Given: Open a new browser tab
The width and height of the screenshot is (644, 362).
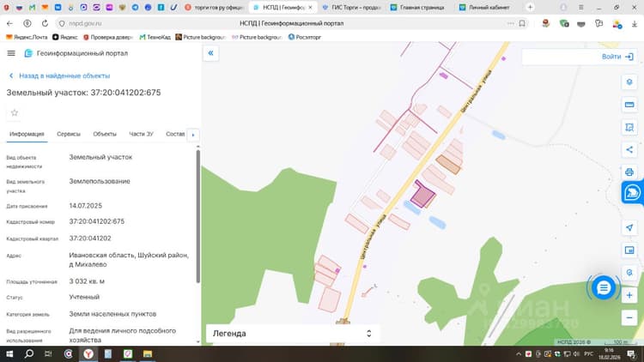Looking at the screenshot, I should [x=530, y=8].
